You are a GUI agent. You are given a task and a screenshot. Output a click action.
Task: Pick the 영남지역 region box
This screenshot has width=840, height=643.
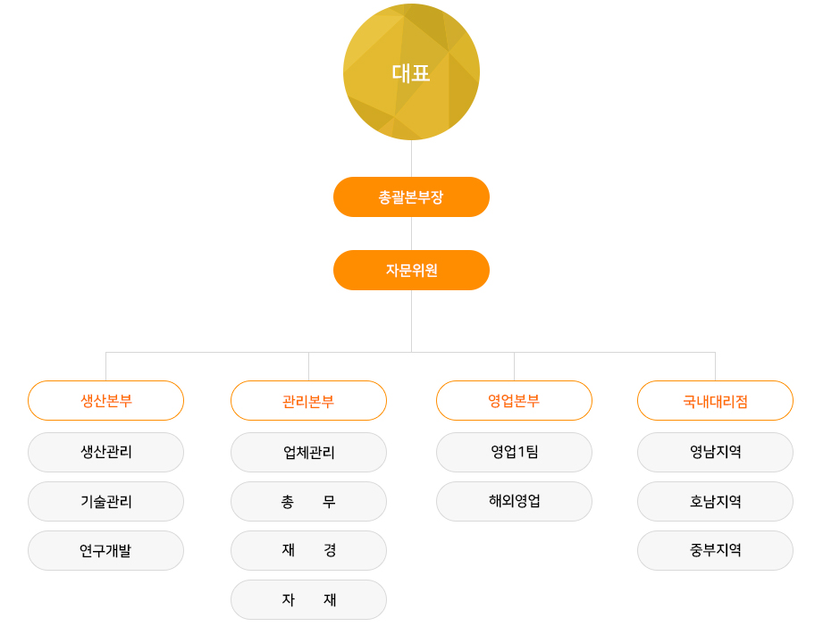coord(715,453)
